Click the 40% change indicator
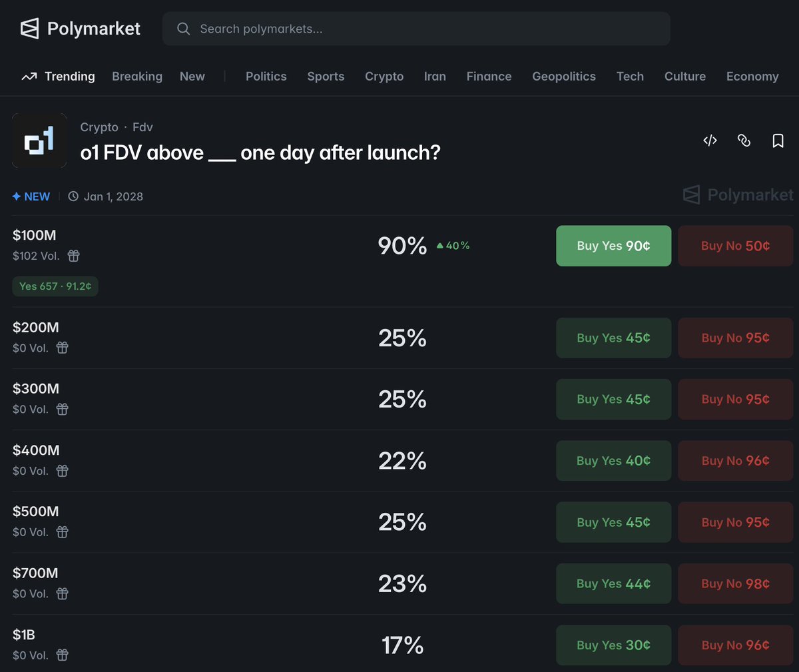 (453, 246)
